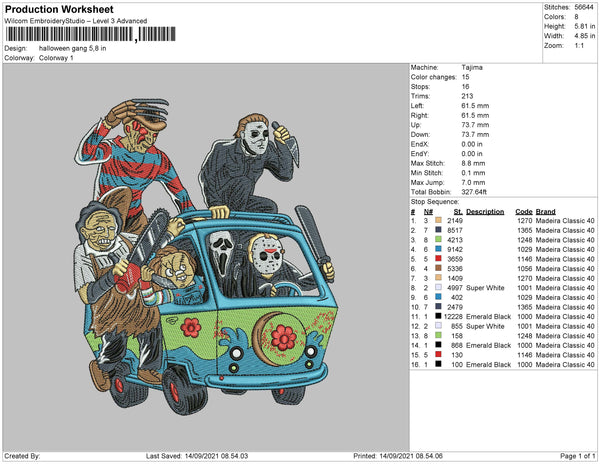Click stitch count '12228' in stop 11
This screenshot has width=600, height=464.
(453, 316)
